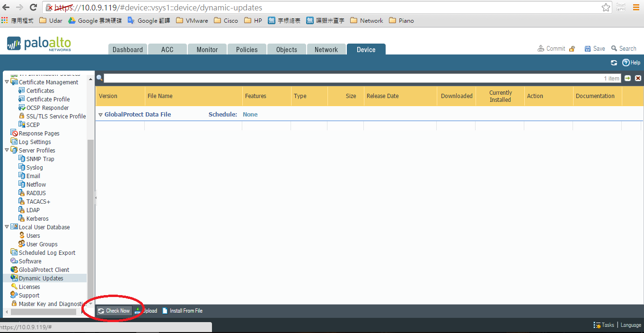This screenshot has width=644, height=333.
Task: Click the refresh icon next to Help
Action: (x=614, y=63)
